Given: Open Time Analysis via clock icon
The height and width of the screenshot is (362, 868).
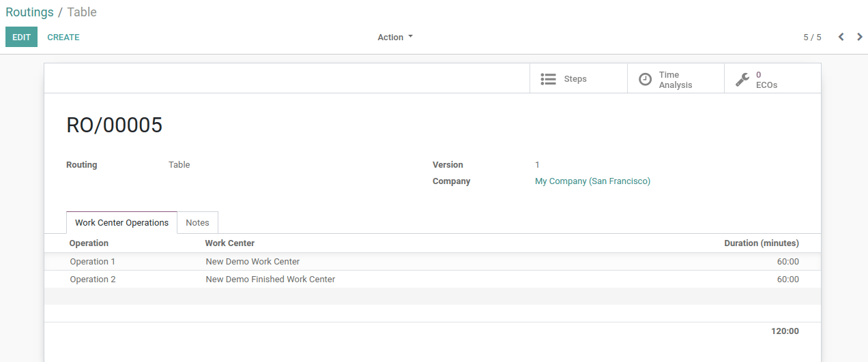Looking at the screenshot, I should coord(645,79).
